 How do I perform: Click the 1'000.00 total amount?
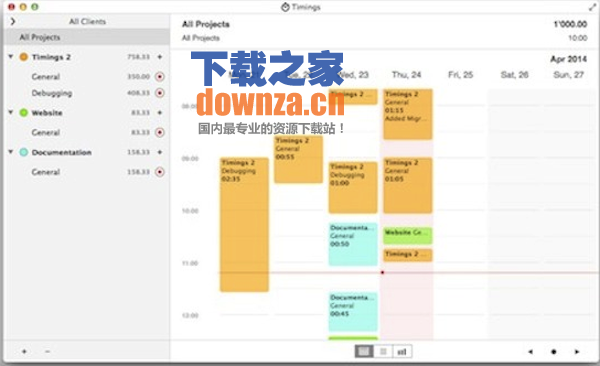pyautogui.click(x=570, y=24)
